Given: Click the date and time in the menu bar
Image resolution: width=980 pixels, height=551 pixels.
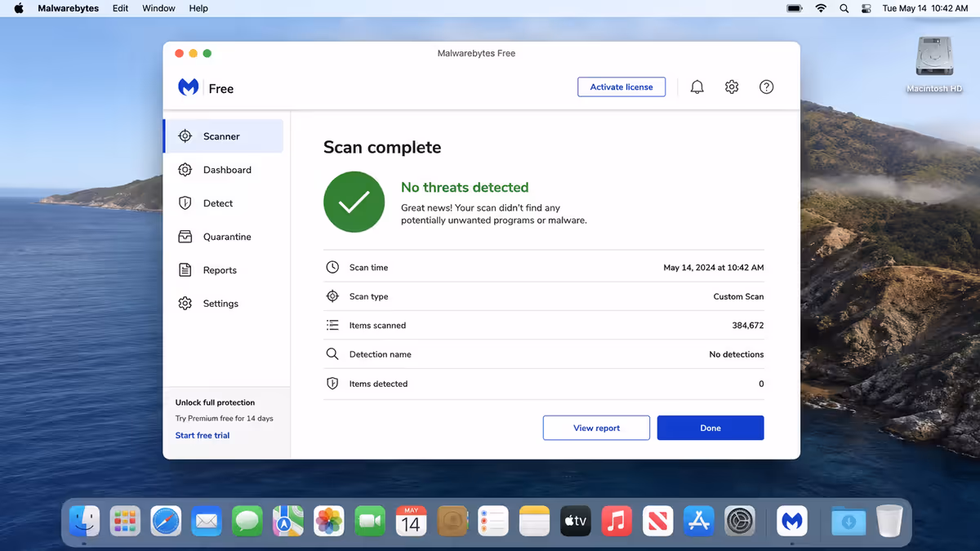Looking at the screenshot, I should coord(925,8).
